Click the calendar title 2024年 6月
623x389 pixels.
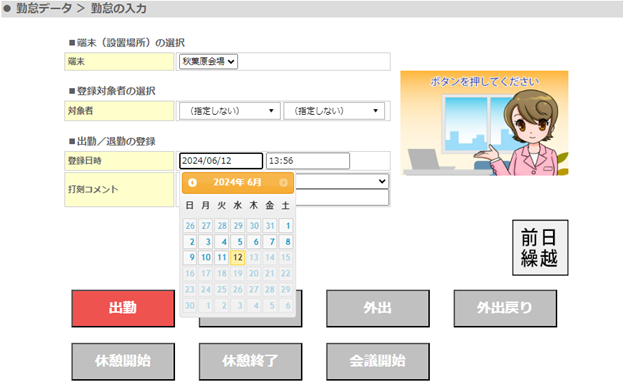point(237,182)
